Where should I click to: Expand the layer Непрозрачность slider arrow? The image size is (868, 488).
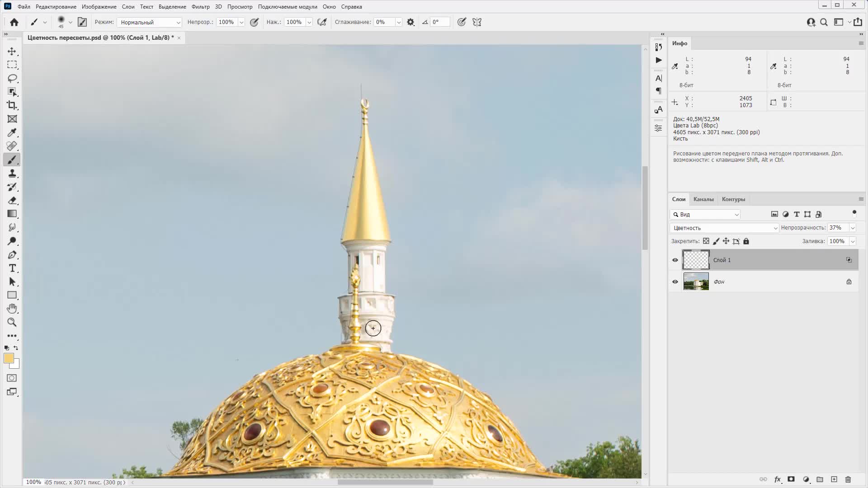(853, 228)
